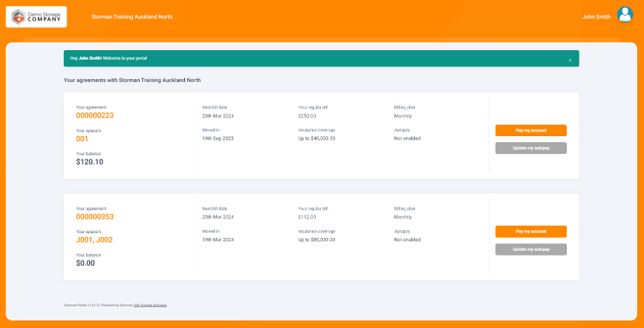
Task: Click the $0.00 balance amount
Action: pyautogui.click(x=85, y=263)
